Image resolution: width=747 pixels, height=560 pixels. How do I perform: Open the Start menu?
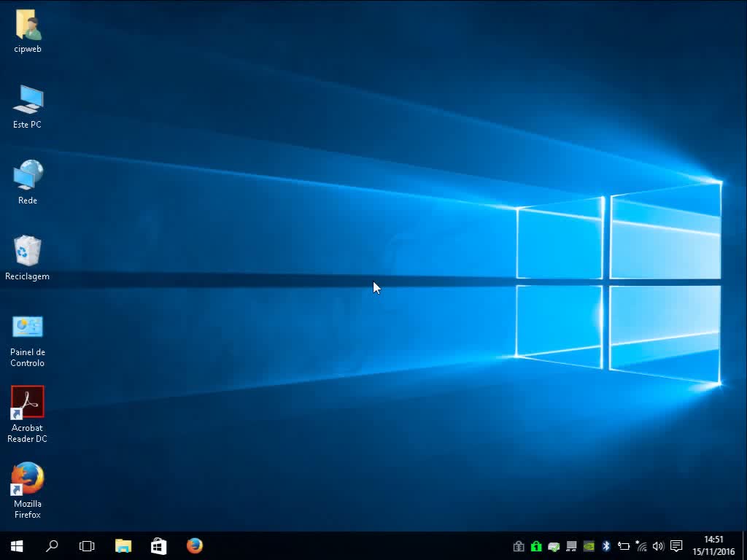pyautogui.click(x=15, y=545)
